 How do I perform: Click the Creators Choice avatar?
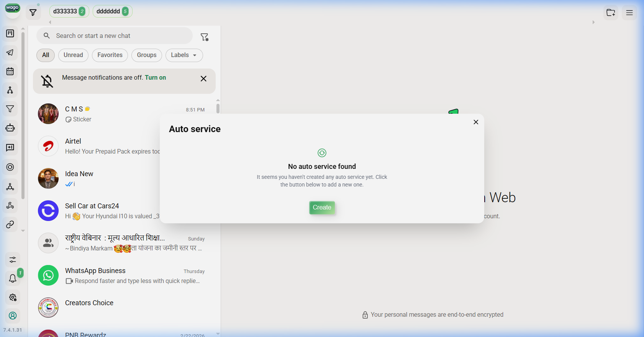(x=48, y=308)
